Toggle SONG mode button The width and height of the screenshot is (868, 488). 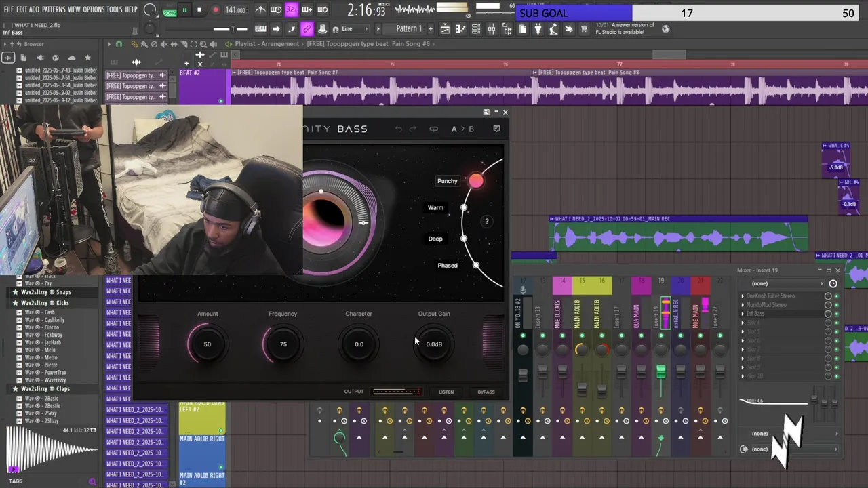pyautogui.click(x=170, y=12)
